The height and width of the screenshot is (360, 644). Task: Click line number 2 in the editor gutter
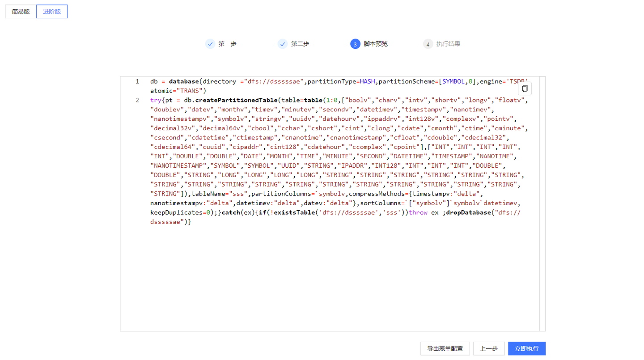coord(137,100)
